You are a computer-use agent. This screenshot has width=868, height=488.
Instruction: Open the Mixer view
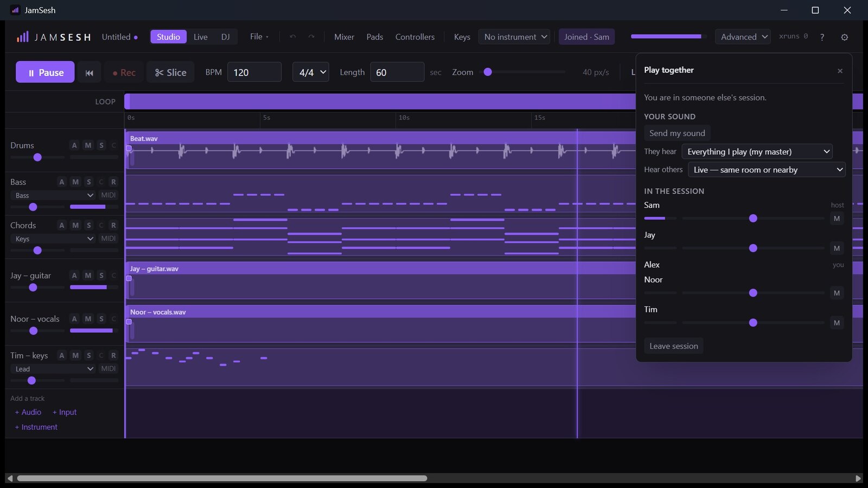[x=344, y=37]
